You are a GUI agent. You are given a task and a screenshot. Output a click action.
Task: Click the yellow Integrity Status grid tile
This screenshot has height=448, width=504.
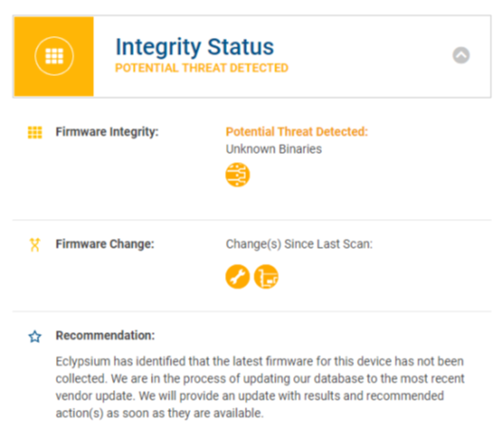tap(54, 56)
